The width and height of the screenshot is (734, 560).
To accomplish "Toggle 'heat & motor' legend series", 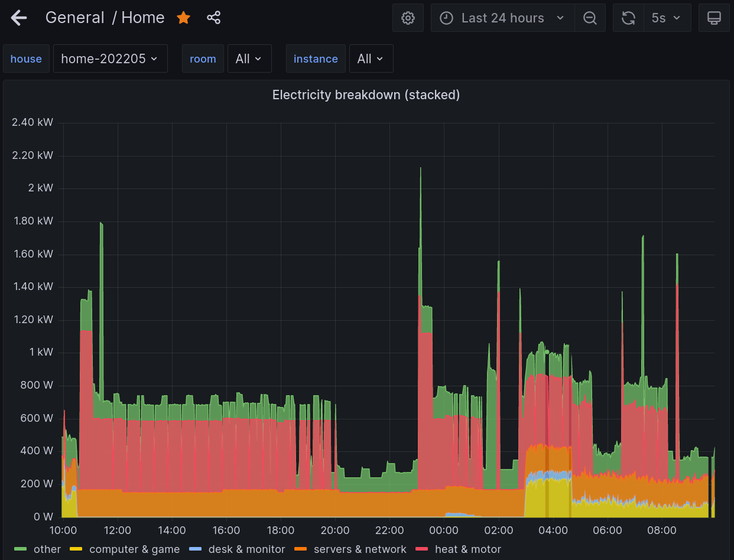I will tap(467, 549).
